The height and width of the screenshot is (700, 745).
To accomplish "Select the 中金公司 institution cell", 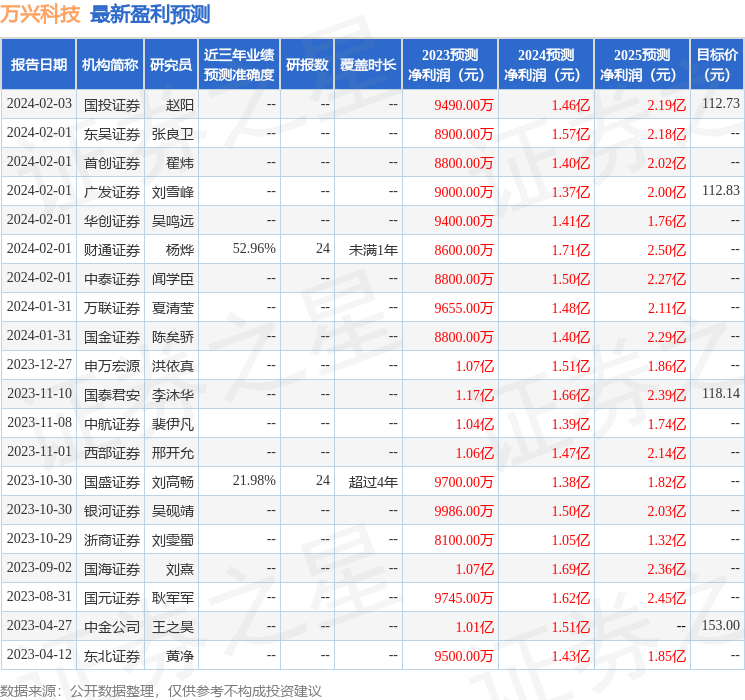I will (112, 627).
